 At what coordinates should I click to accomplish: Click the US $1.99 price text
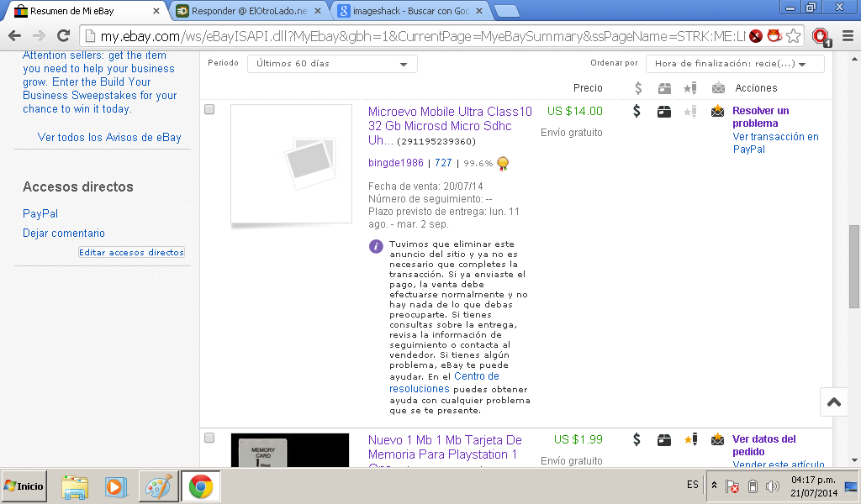coord(578,440)
